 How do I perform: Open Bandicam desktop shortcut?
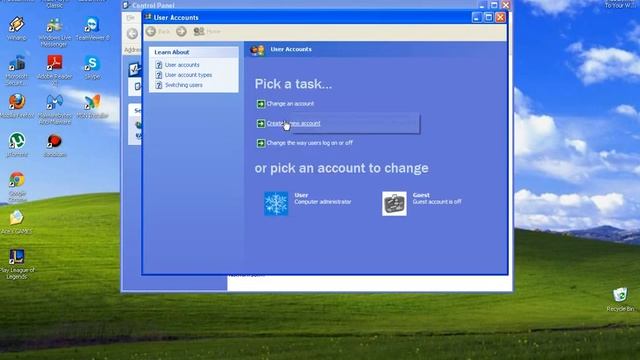[x=55, y=145]
